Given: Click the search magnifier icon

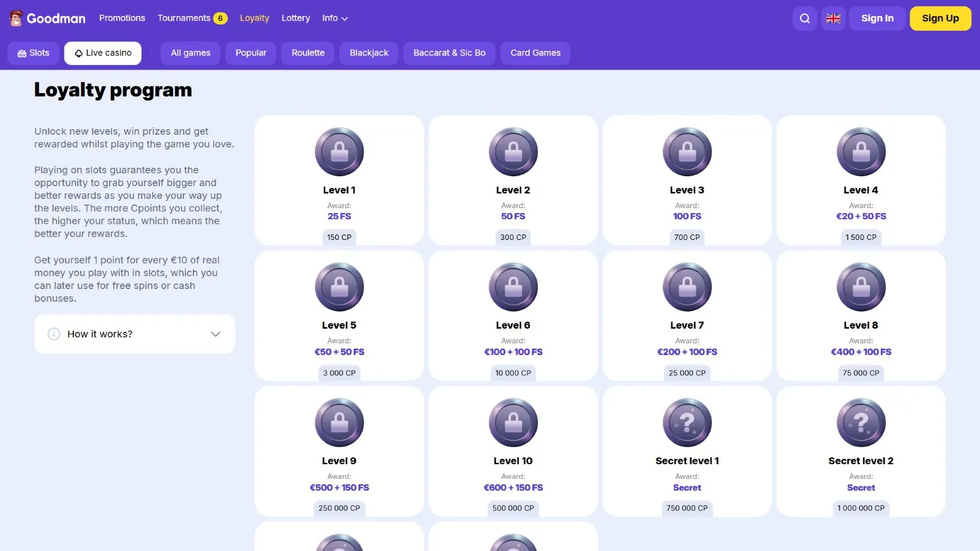Looking at the screenshot, I should point(805,18).
